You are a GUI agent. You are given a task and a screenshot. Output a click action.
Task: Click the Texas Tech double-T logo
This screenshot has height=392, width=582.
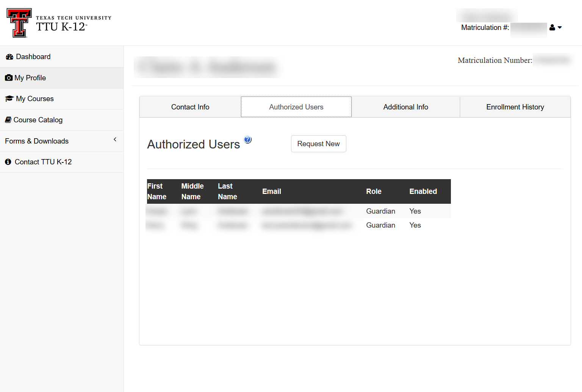(x=19, y=23)
